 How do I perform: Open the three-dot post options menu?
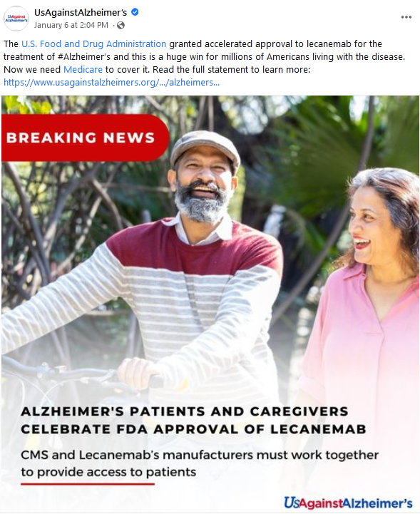tap(406, 17)
